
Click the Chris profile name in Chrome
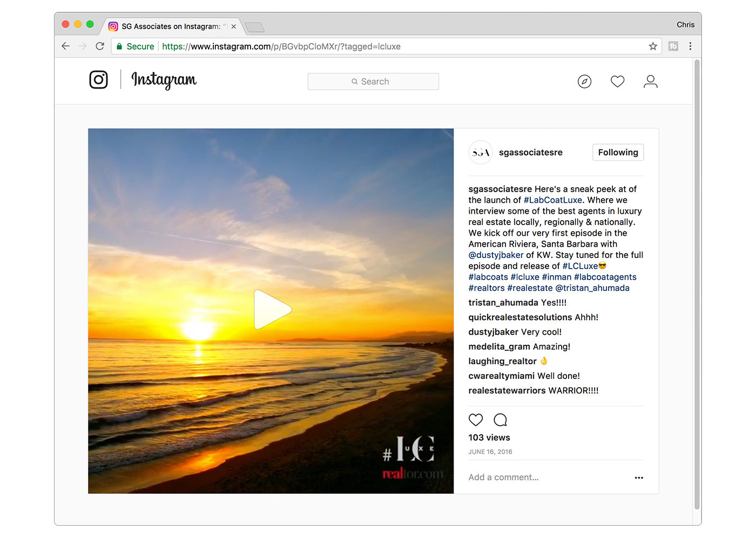coord(685,25)
